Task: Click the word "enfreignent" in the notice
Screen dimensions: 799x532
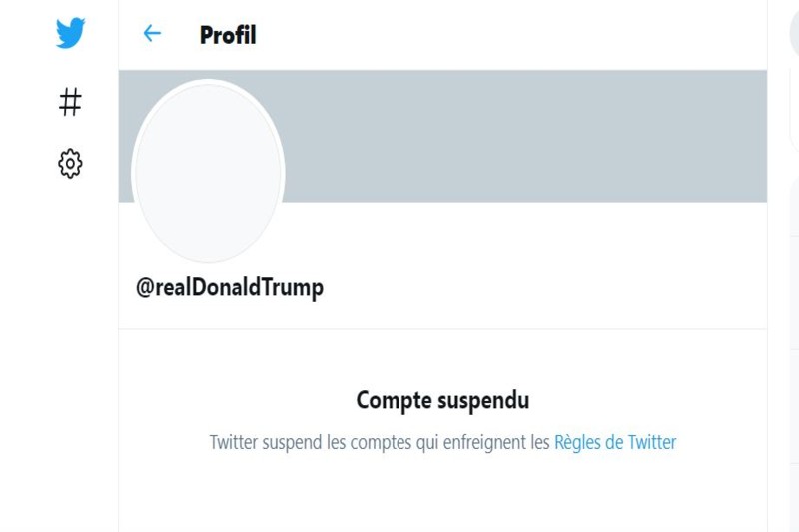Action: coord(484,442)
